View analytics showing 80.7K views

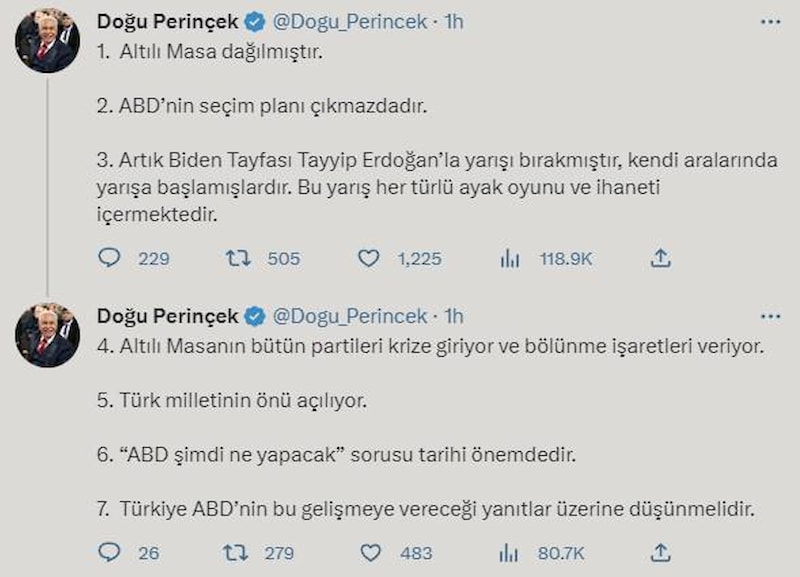510,552
